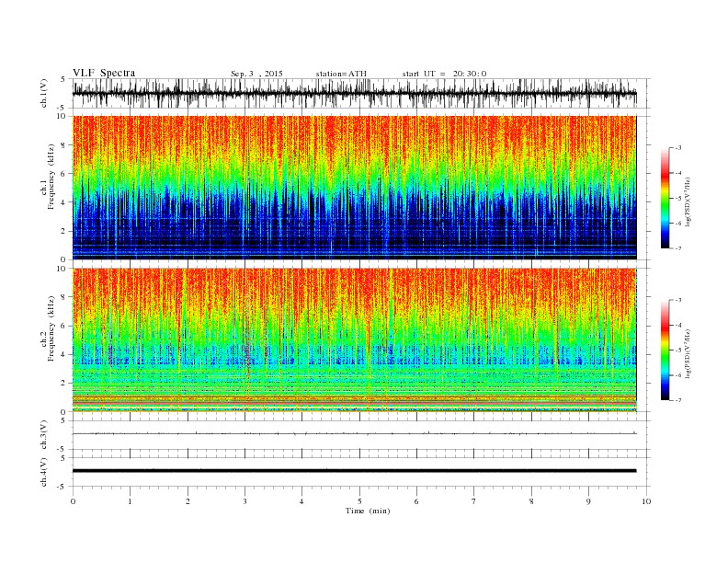This screenshot has width=728, height=563.
Task: Click the "station=ATH" header label
Action: click(341, 74)
